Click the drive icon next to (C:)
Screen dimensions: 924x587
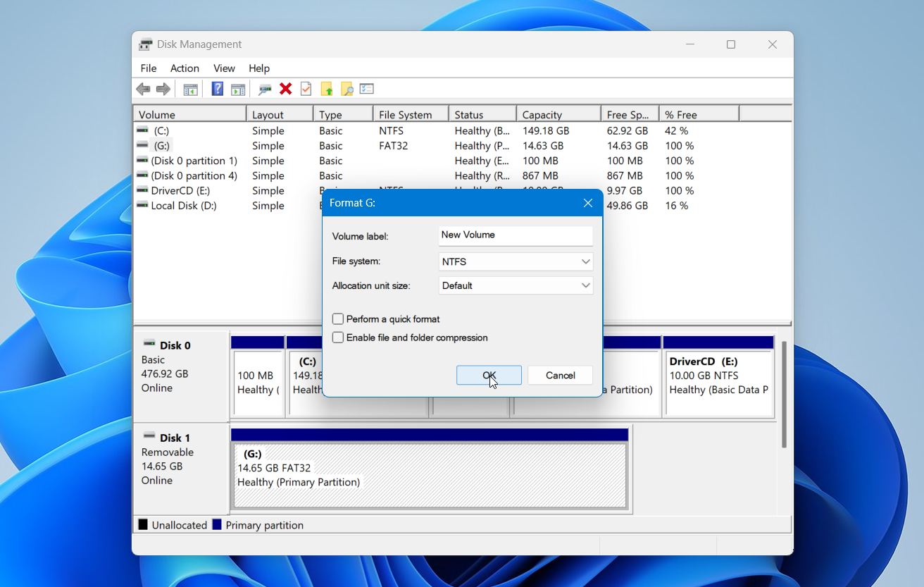click(143, 130)
